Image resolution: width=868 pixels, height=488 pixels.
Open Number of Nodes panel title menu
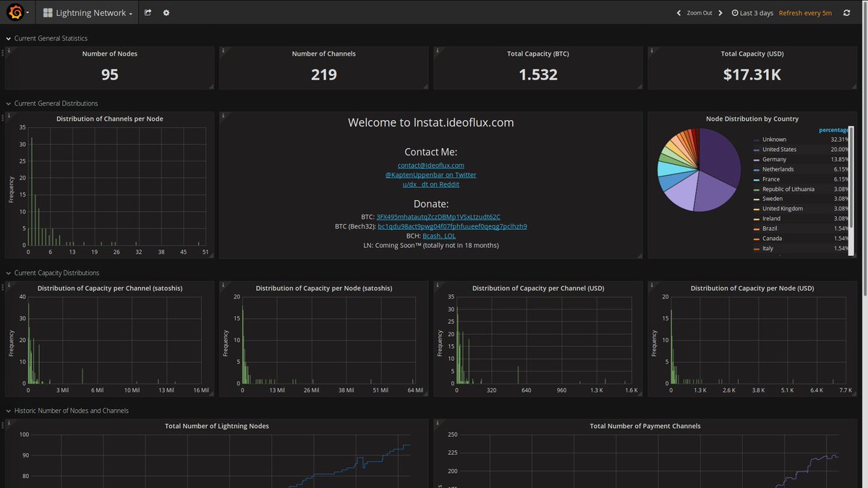click(110, 53)
